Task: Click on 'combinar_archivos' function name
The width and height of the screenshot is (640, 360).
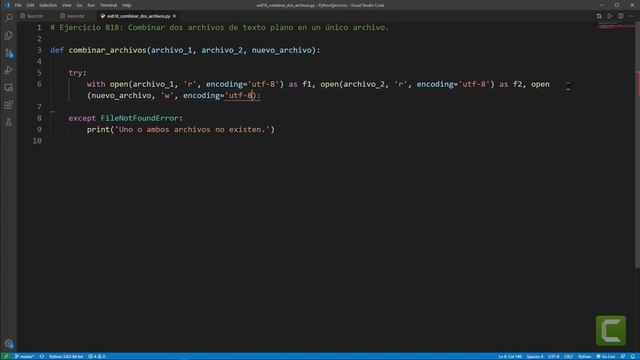Action: click(x=107, y=50)
